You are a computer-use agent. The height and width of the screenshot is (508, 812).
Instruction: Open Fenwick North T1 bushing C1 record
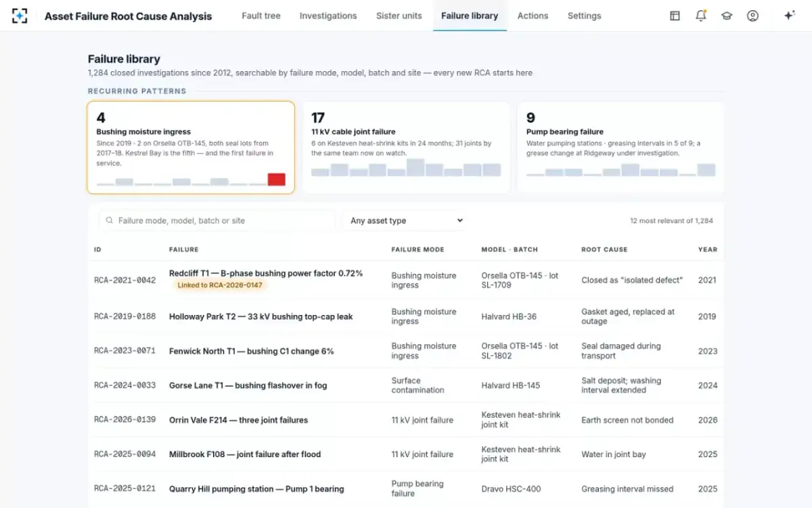(251, 351)
